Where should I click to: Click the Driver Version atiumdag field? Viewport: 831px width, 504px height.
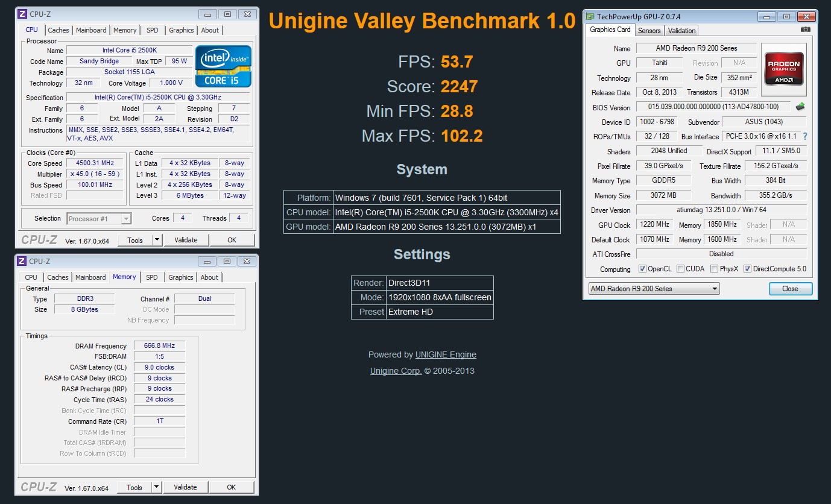[721, 210]
